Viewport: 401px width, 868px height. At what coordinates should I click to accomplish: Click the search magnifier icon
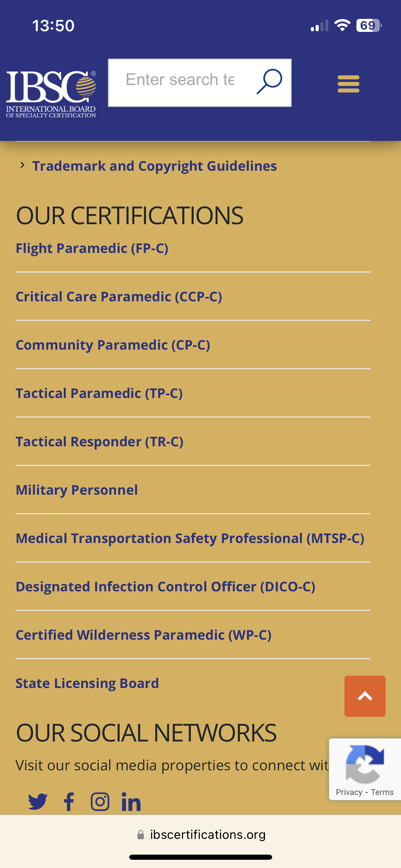[269, 82]
